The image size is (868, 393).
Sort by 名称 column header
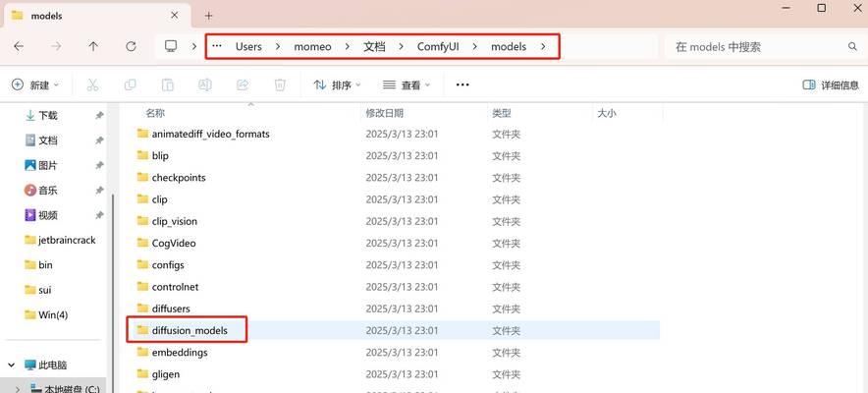[155, 113]
